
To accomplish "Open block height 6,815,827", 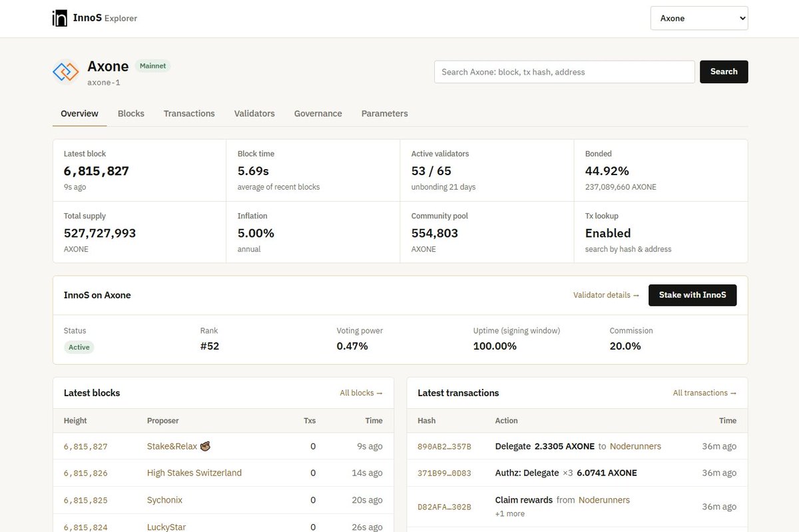I will (x=86, y=447).
